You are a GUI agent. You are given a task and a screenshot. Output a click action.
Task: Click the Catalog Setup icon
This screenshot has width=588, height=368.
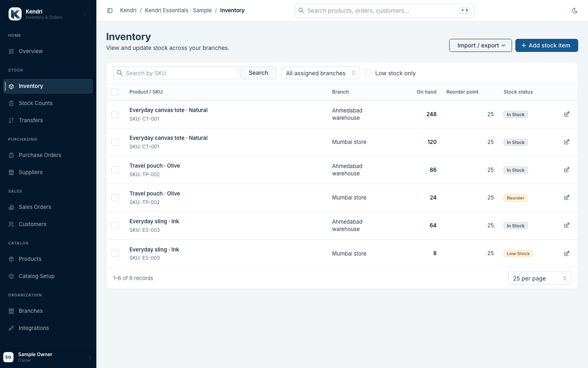point(11,276)
